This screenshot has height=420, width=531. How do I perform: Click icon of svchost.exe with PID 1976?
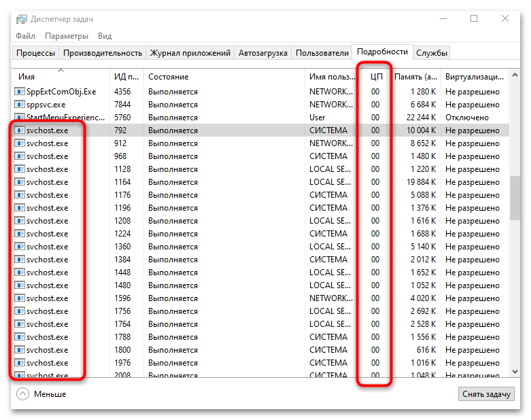[20, 362]
